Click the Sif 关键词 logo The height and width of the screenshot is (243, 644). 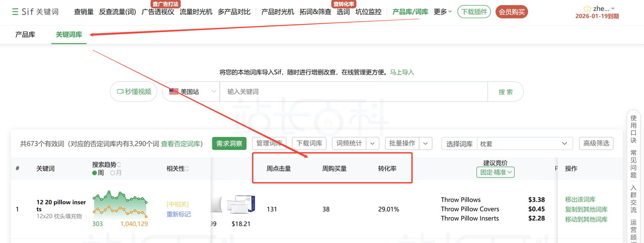tap(35, 12)
